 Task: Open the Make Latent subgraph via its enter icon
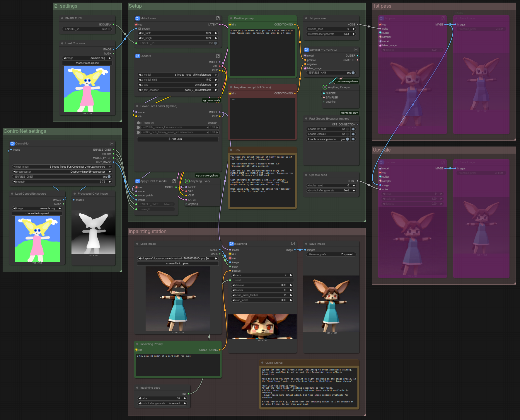[x=218, y=18]
